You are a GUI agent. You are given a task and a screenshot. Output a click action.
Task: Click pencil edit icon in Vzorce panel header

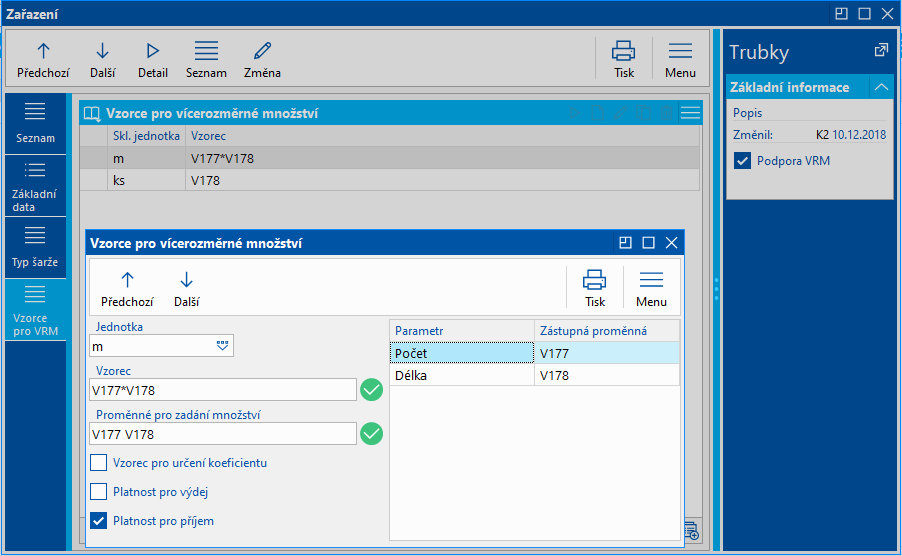tap(620, 113)
